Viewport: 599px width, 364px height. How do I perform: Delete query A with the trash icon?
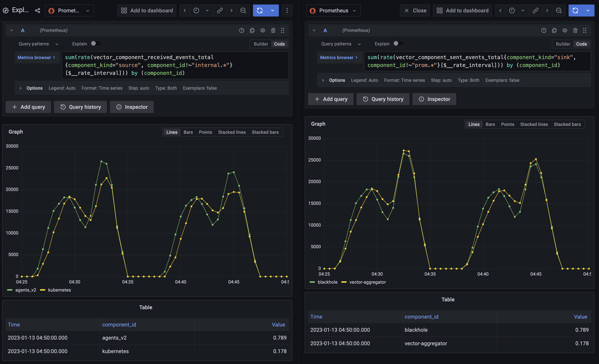coord(273,30)
